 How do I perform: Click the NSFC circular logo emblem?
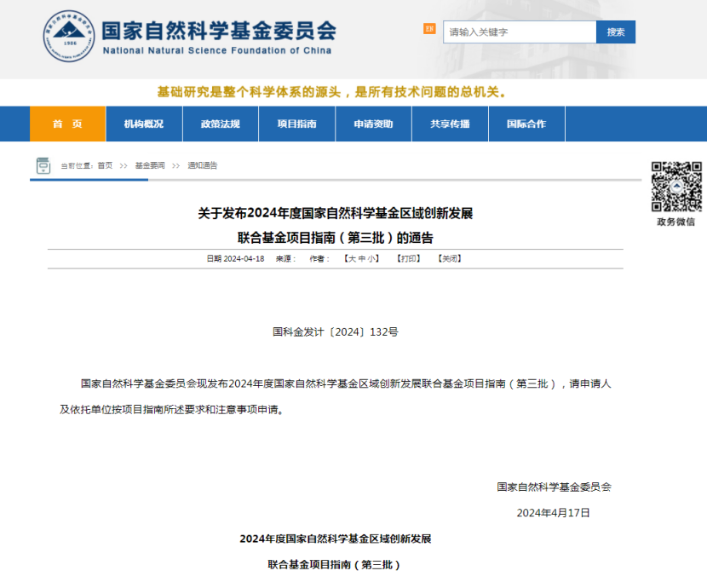70,37
